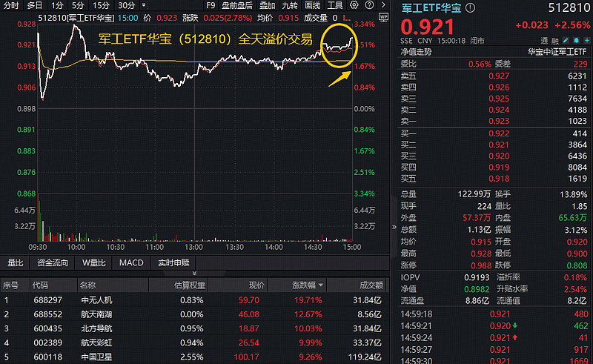Viewport: 593px width, 364px height.
Task: Click the 13:00 marker on time axis
Action: [x=193, y=247]
